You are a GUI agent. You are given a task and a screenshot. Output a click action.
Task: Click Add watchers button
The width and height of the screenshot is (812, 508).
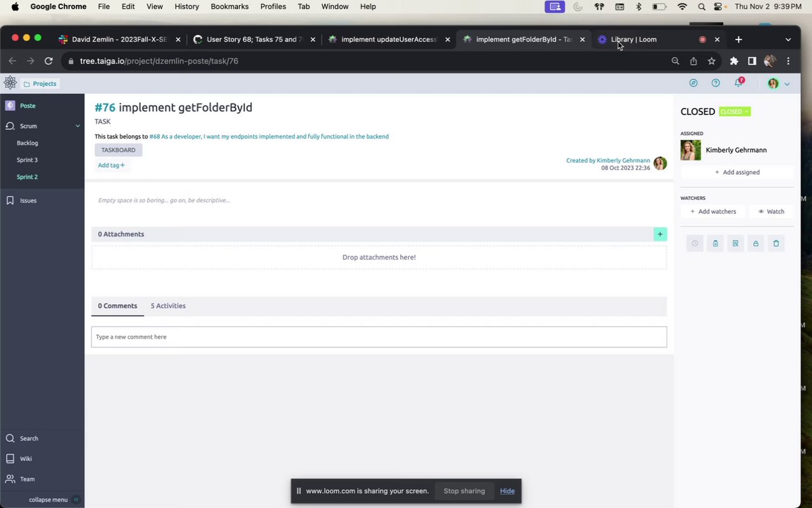point(713,211)
